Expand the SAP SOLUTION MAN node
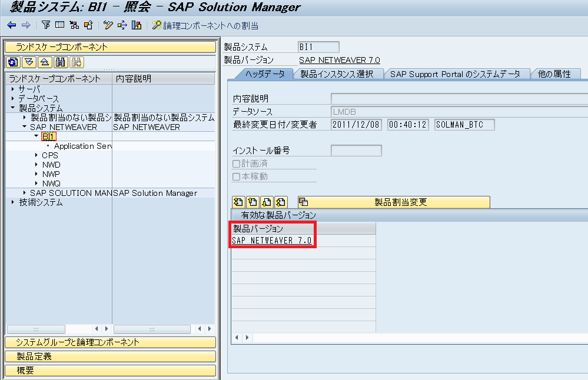588x380 pixels. pos(24,192)
